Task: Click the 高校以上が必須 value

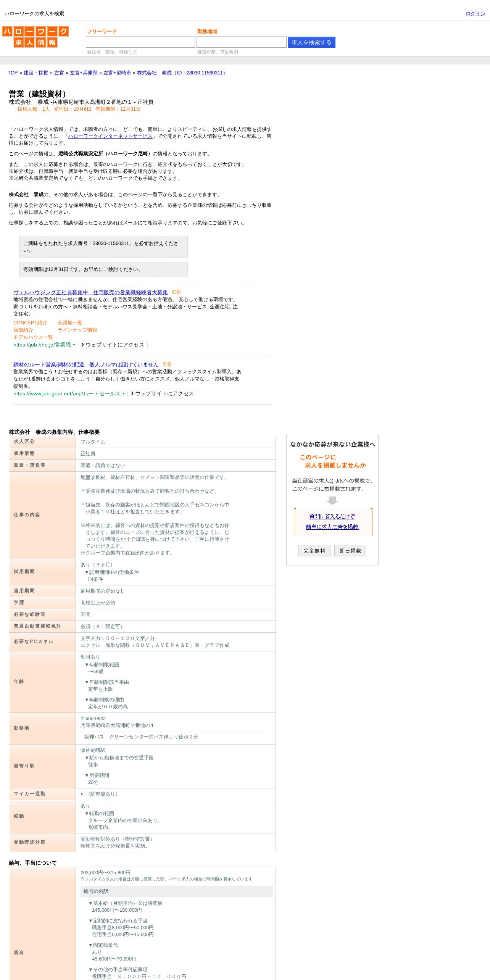Action: tap(98, 603)
